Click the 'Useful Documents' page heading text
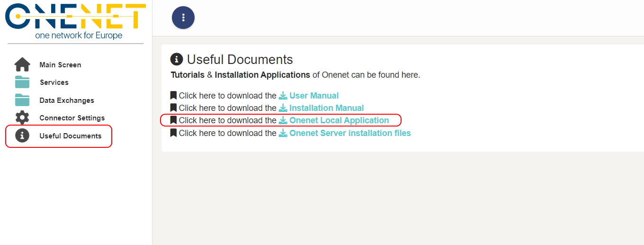The width and height of the screenshot is (644, 245). coord(240,59)
